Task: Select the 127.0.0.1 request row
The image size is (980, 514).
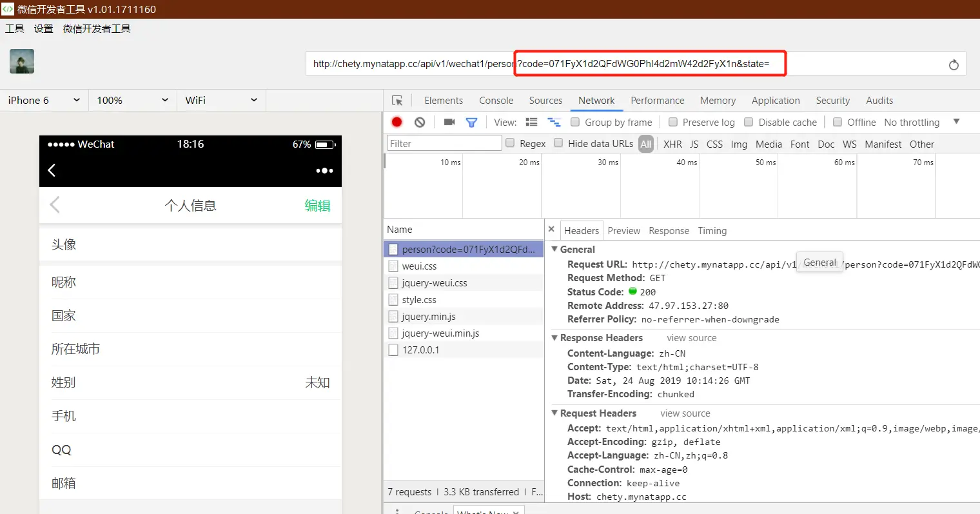Action: pyautogui.click(x=464, y=350)
